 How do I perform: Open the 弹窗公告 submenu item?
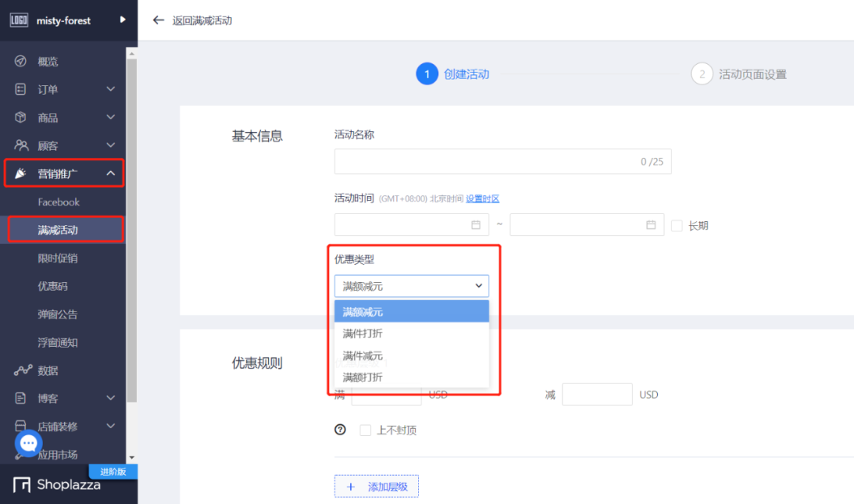(x=57, y=314)
